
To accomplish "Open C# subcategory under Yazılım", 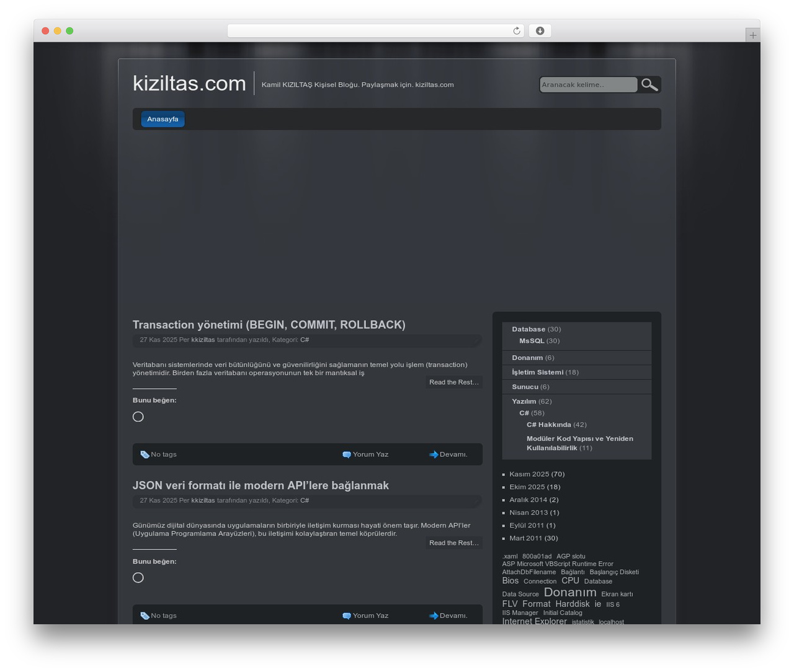I will point(524,413).
